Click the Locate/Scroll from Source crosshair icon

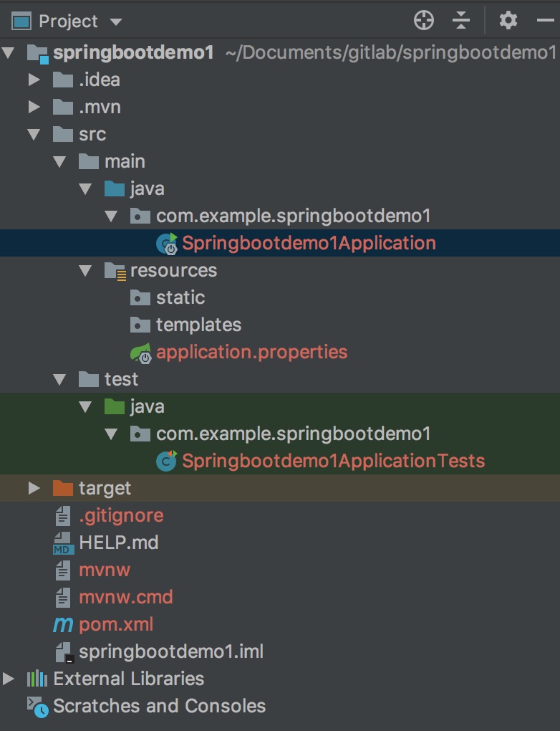pos(424,21)
